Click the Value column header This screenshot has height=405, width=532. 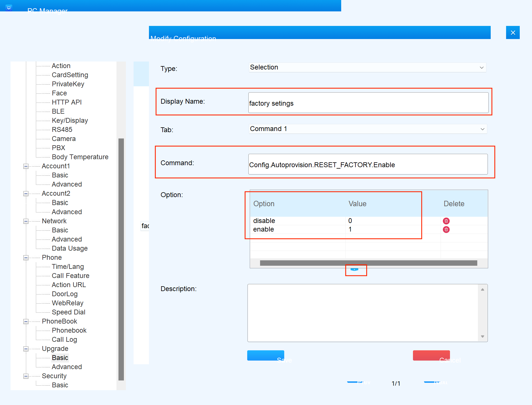(x=393, y=204)
